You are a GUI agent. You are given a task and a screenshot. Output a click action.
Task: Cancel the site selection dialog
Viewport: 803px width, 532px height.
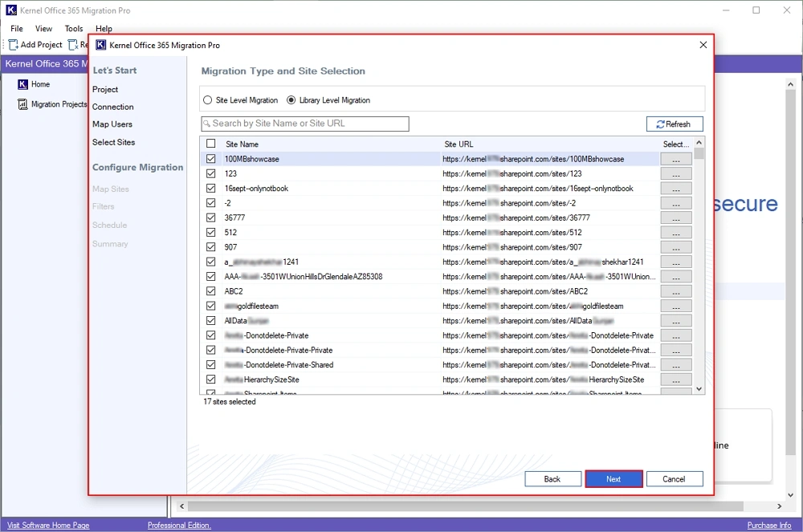coord(675,478)
